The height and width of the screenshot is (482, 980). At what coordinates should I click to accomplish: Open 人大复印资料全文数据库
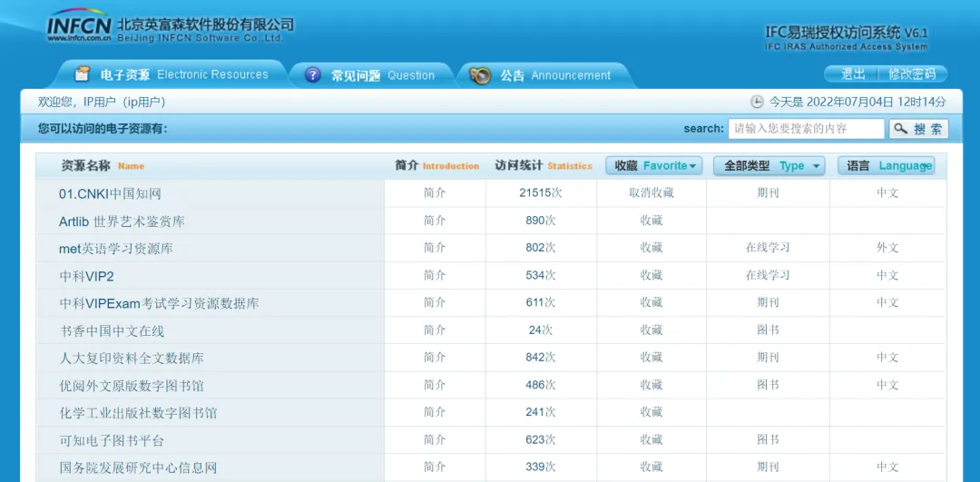pos(132,359)
